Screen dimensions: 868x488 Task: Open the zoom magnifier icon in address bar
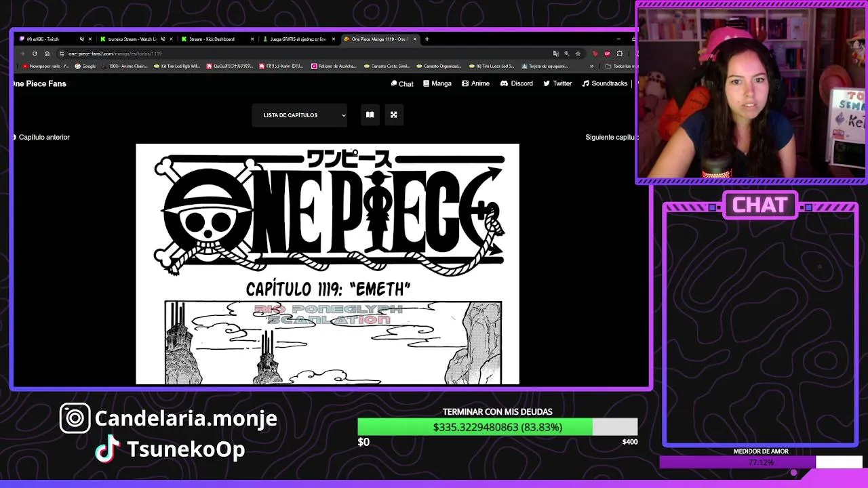click(567, 54)
